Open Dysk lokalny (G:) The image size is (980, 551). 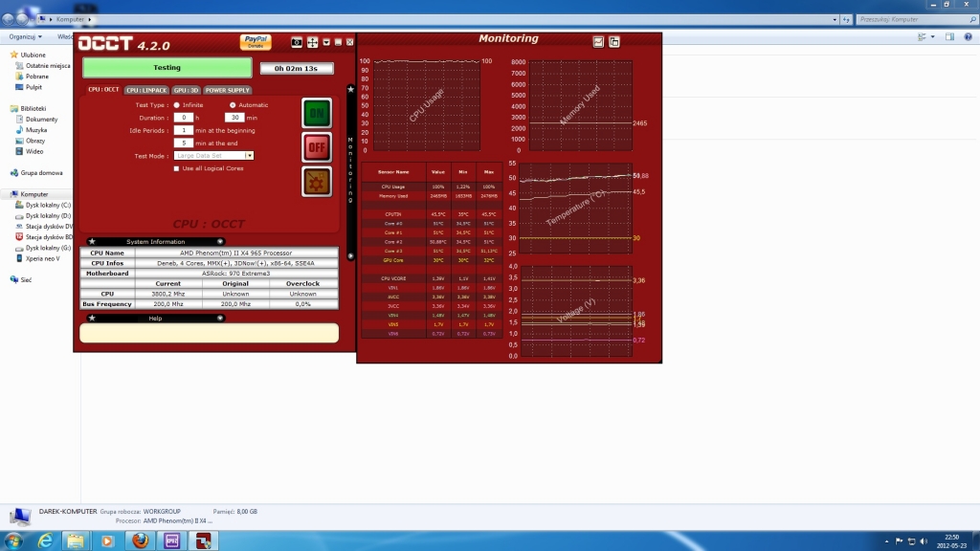[x=48, y=248]
